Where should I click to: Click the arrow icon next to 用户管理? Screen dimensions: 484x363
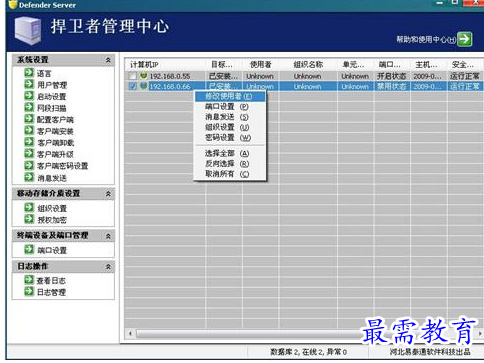coord(29,84)
